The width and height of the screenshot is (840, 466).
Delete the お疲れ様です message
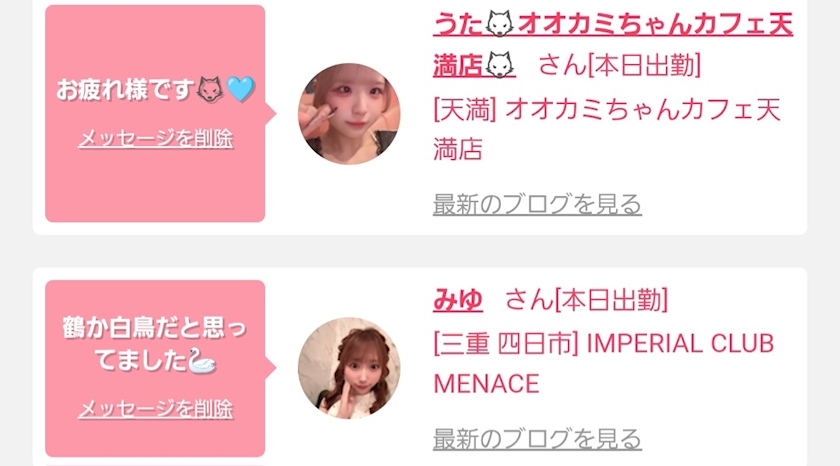(x=155, y=138)
